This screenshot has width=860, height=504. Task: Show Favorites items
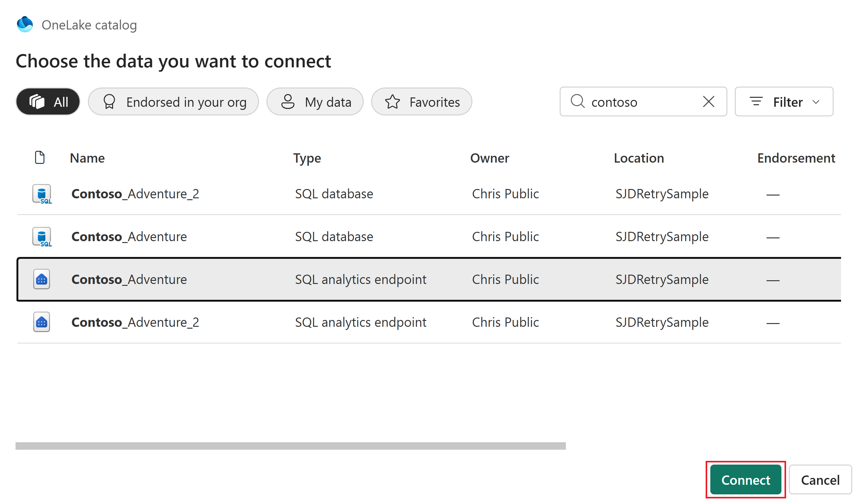tap(421, 102)
